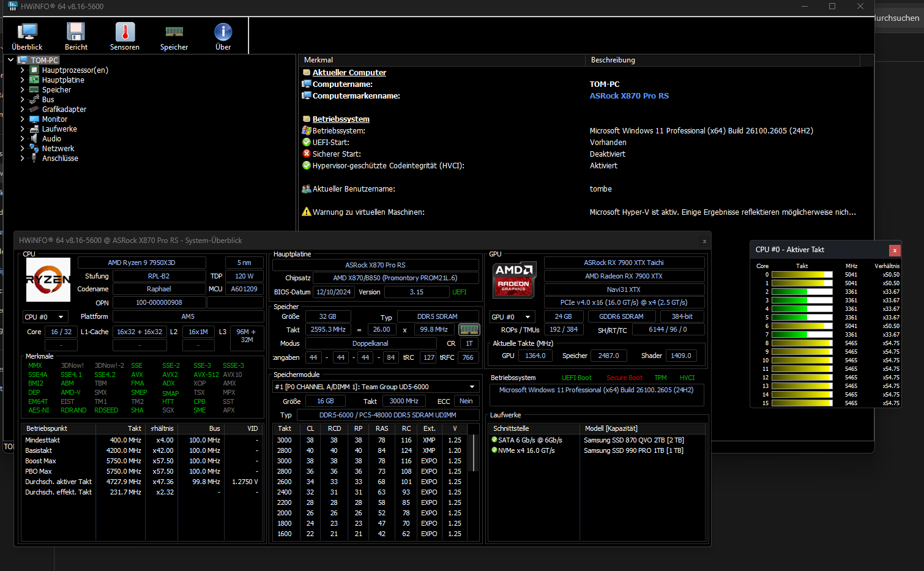Click the Schnittstelle column header

[x=534, y=428]
